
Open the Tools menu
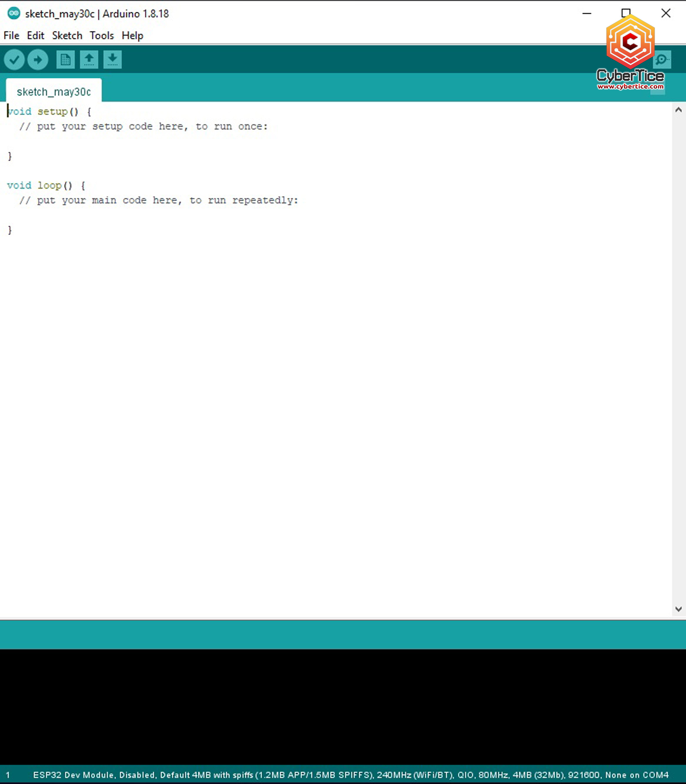pos(102,36)
